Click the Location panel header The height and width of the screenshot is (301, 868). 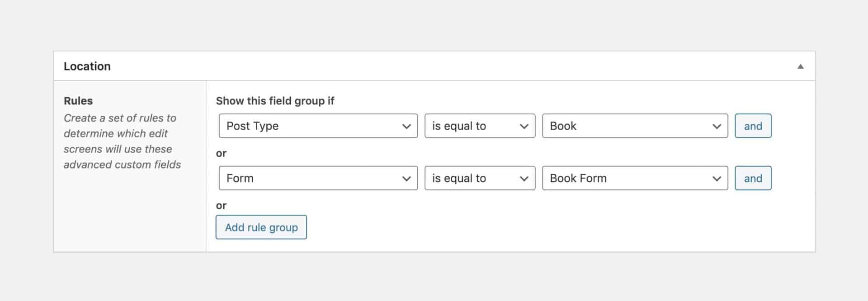click(x=87, y=66)
